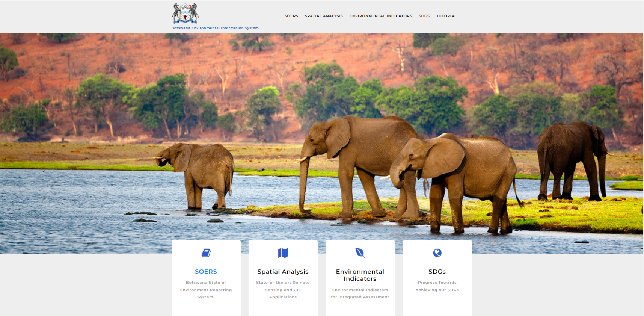Open the blue SOERS card heading
The image size is (644, 316).
206,272
